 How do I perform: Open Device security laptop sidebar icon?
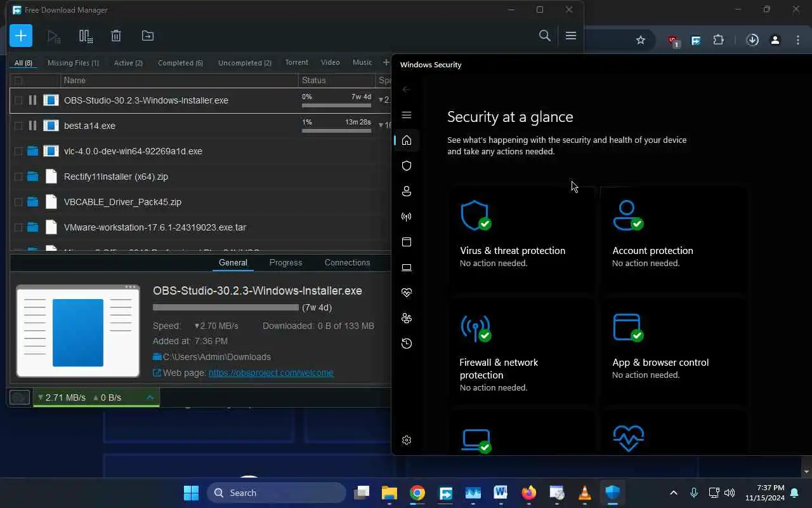coord(407,267)
